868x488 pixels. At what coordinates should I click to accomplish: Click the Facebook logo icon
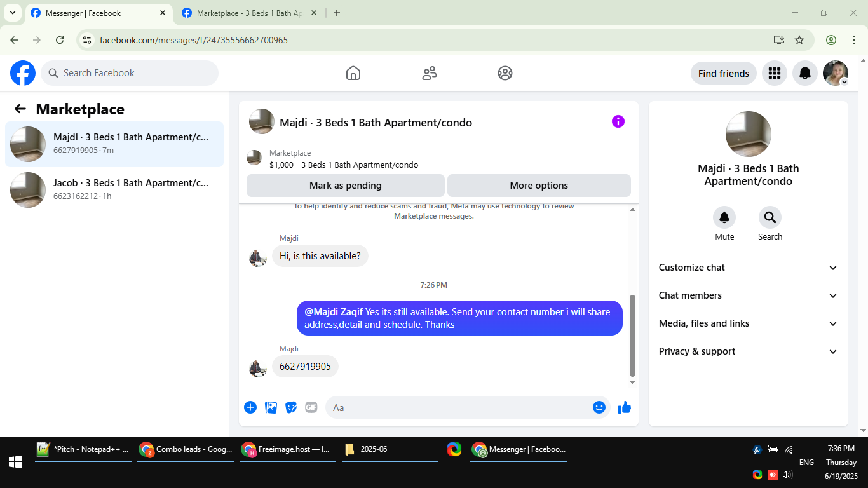coord(23,73)
